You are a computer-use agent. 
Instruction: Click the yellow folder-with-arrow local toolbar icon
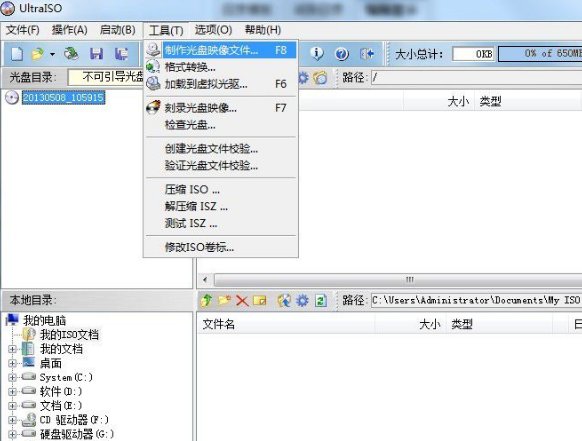click(x=260, y=300)
